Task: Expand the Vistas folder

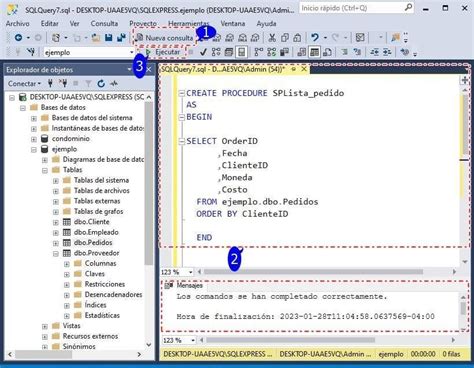Action: [x=45, y=326]
